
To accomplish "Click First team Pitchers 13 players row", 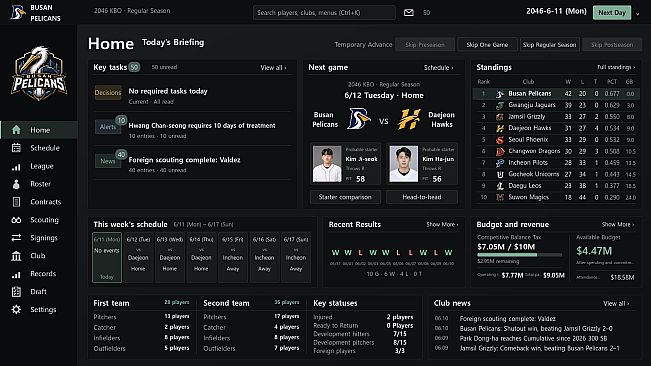I will coord(141,317).
